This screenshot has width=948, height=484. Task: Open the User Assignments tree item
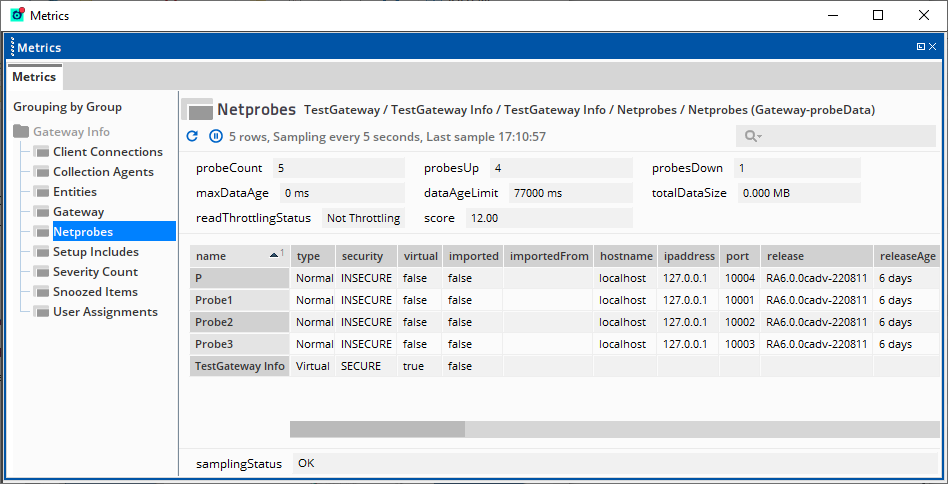point(105,312)
